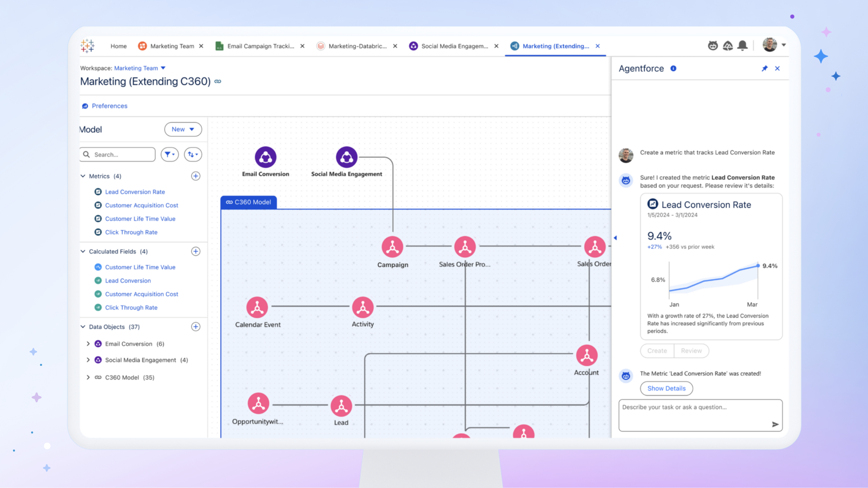Collapse the Metrics section
This screenshot has height=488, width=868.
[83, 176]
